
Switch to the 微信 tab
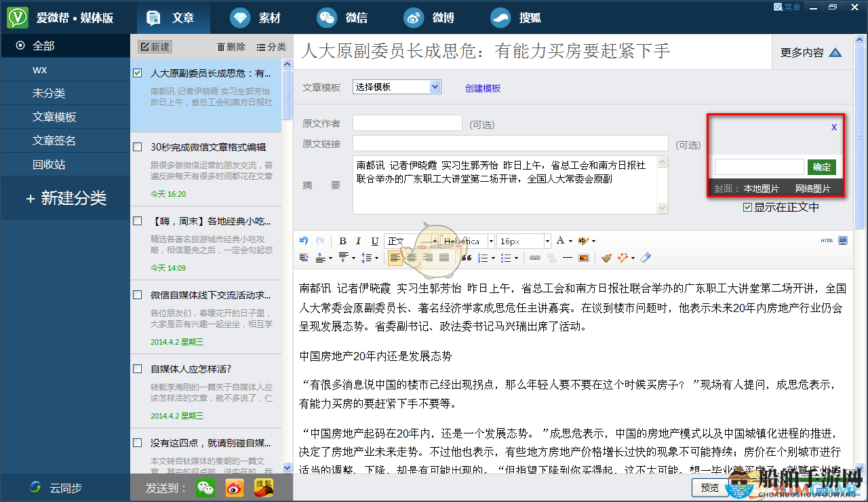[x=342, y=18]
